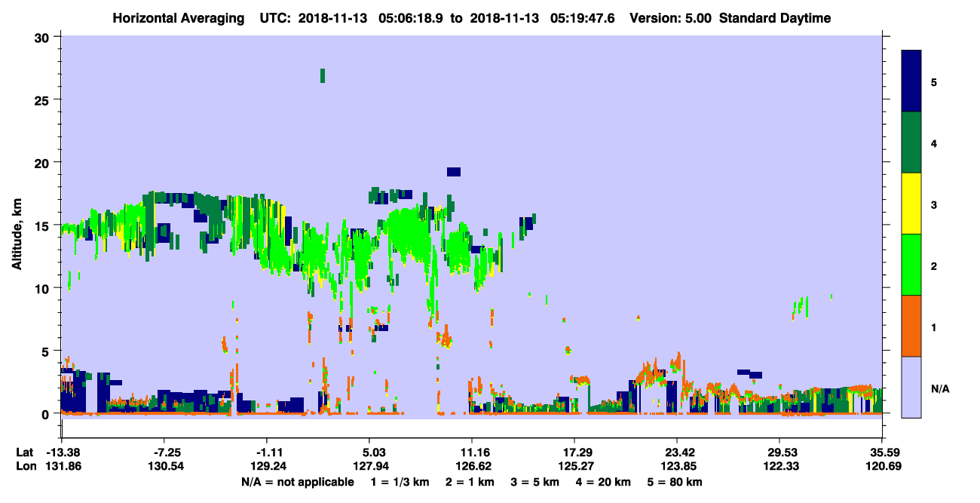This screenshot has width=980, height=503.
Task: Click '2 = 1 km' legend text
Action: (470, 481)
